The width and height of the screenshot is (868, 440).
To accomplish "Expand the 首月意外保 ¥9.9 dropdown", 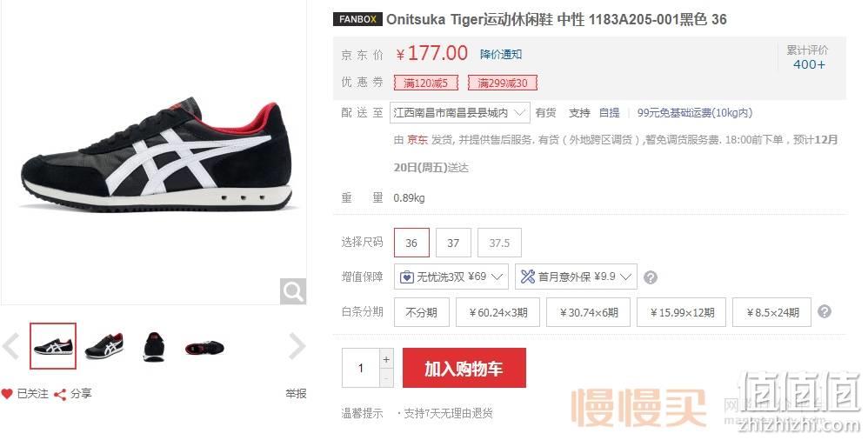I will click(x=576, y=277).
